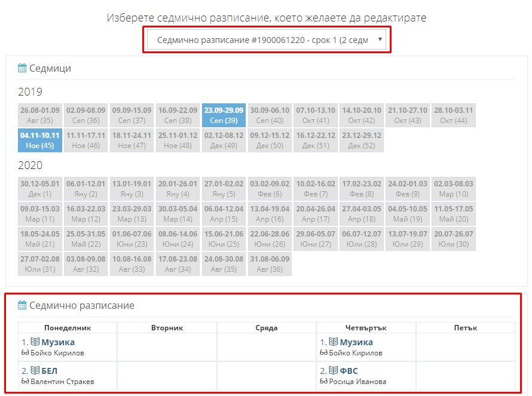Select week 27.07-02.08 Юли (31)
This screenshot has height=396, width=532.
[x=40, y=264]
